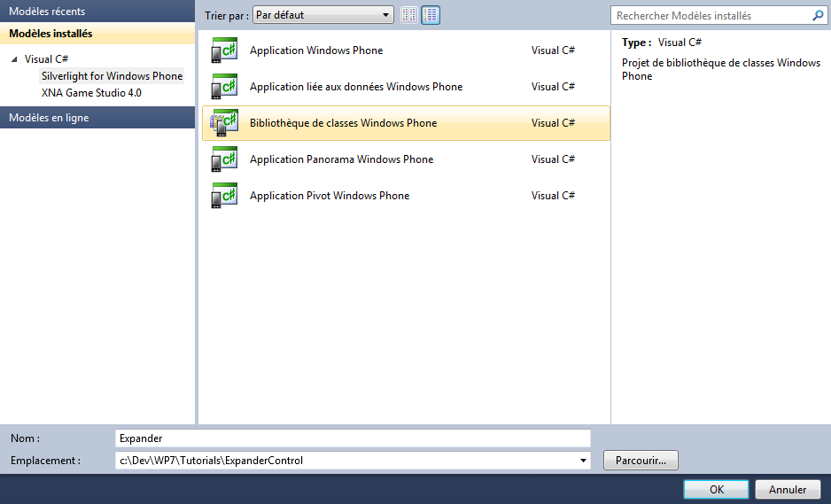Open the Trier par dropdown
Viewport: 831px width, 504px height.
click(322, 15)
